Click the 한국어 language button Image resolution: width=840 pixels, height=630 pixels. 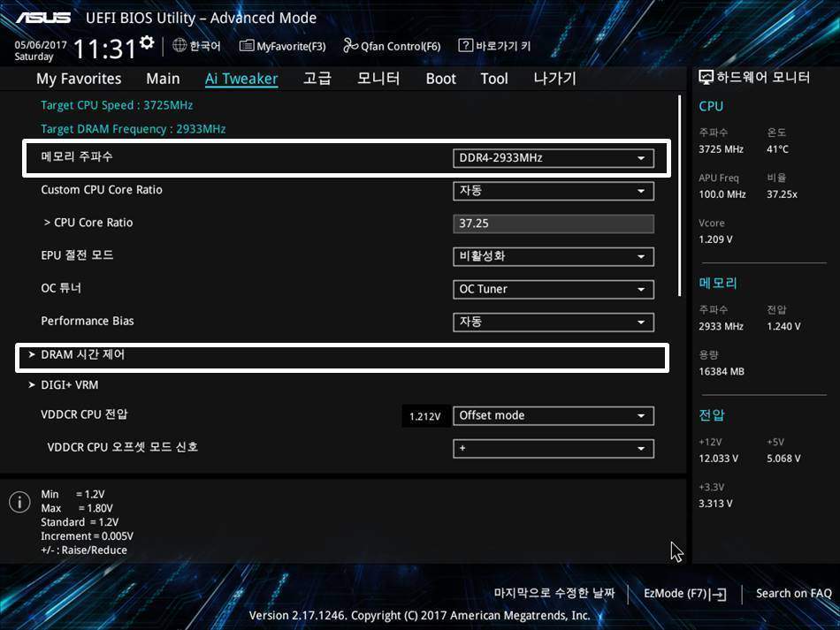196,45
